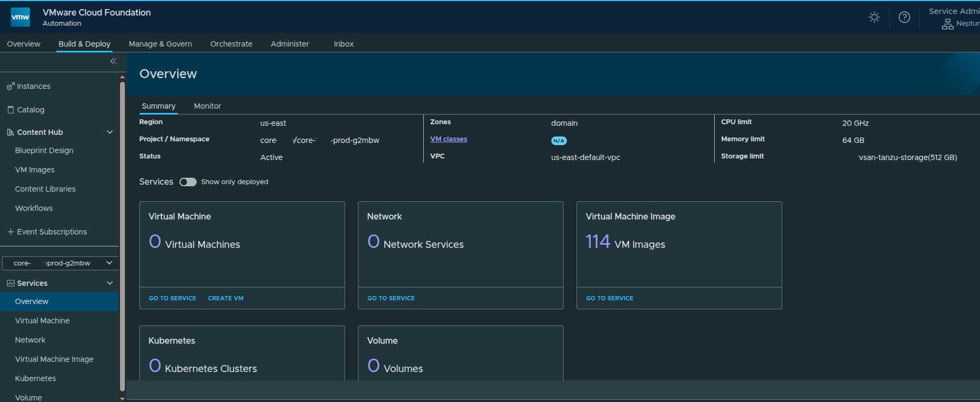Open the core-prod-g2mbw namespace dropdown
980x402 pixels.
60,263
